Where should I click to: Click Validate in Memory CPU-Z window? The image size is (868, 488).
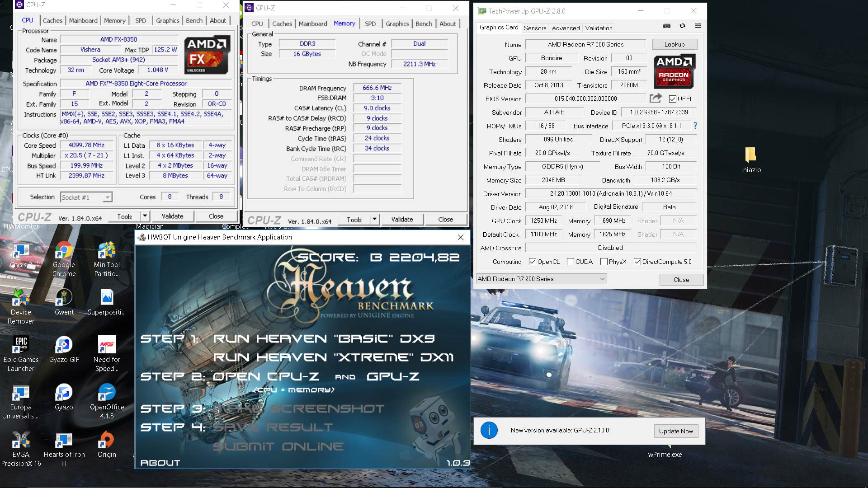402,219
